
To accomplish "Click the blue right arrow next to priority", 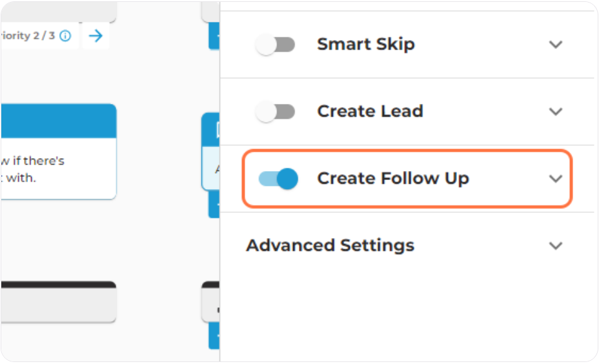I will click(x=96, y=36).
